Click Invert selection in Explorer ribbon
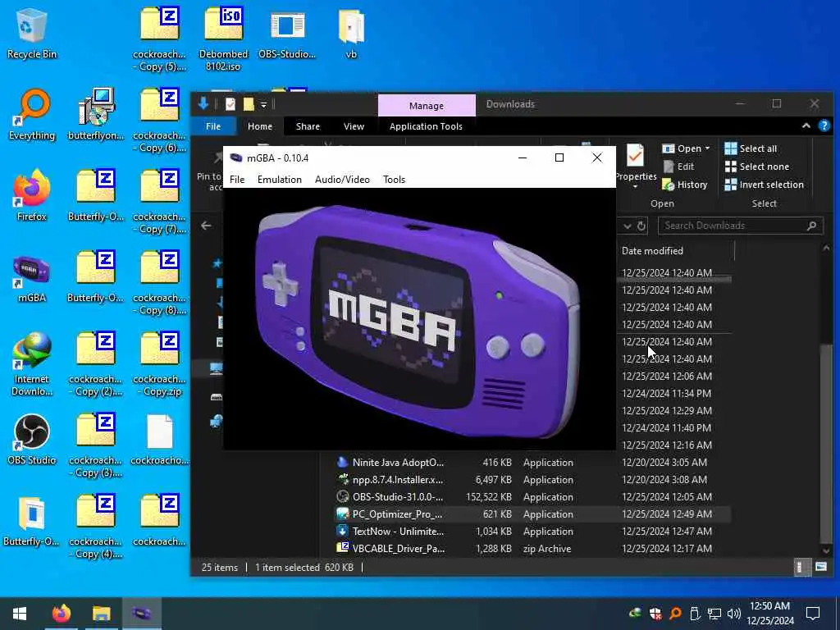Screen dimensions: 840x630 pyautogui.click(x=764, y=185)
